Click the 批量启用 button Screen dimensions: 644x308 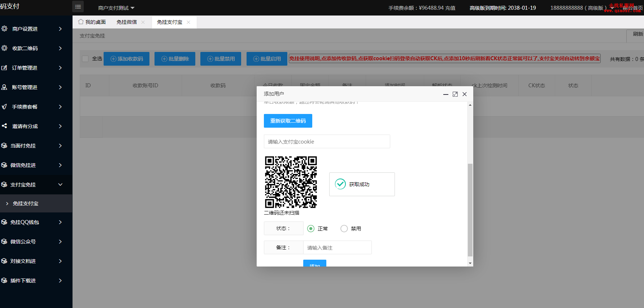pos(267,59)
